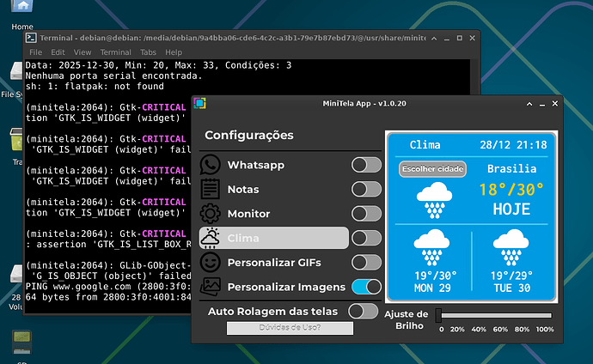
Task: Enable the Whatsapp toggle switch
Action: pyautogui.click(x=366, y=165)
